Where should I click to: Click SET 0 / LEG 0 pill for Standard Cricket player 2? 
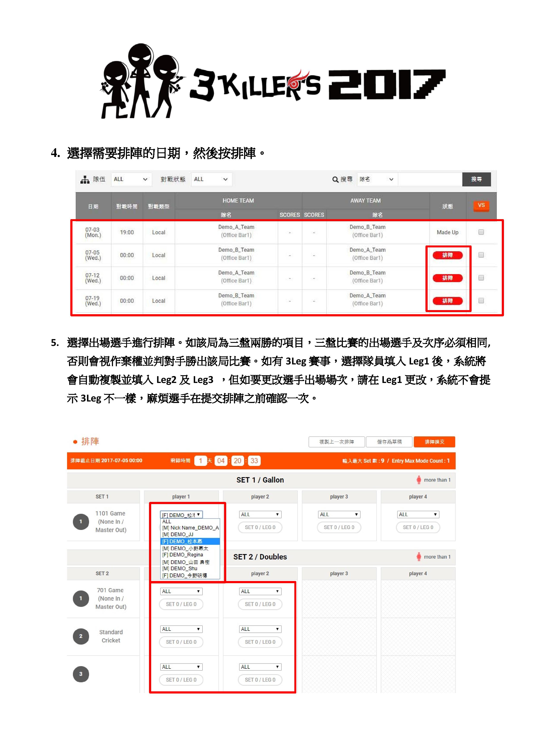point(260,642)
